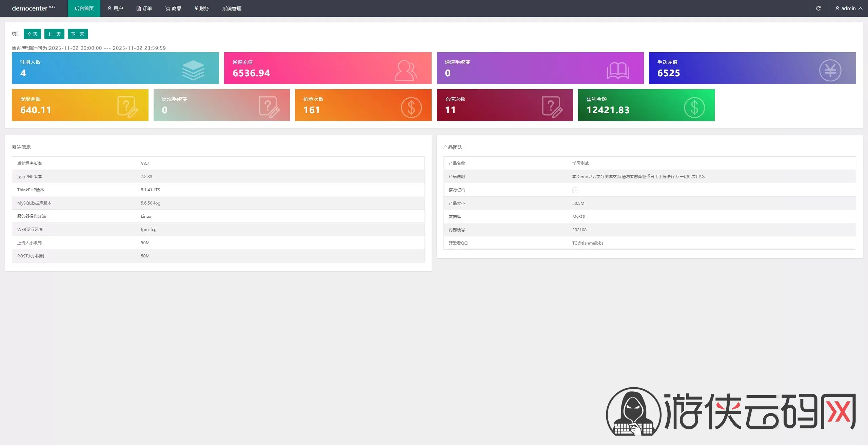
Task: Click the 下一天 button
Action: tap(78, 34)
